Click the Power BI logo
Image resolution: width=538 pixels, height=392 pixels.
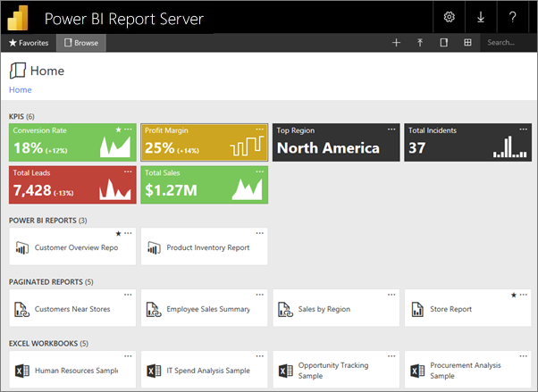(20, 17)
